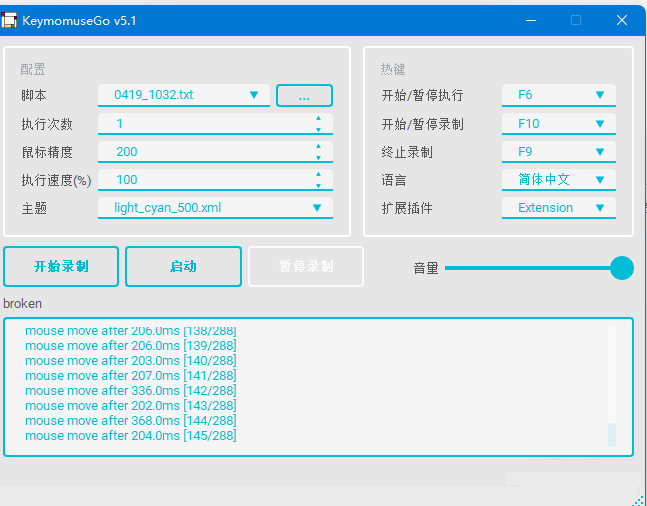Click the KeymouseGo app icon in title bar

(x=9, y=20)
